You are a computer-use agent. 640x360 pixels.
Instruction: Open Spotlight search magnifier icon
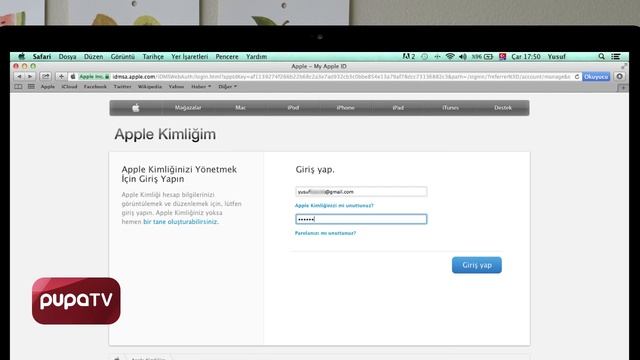[601, 56]
